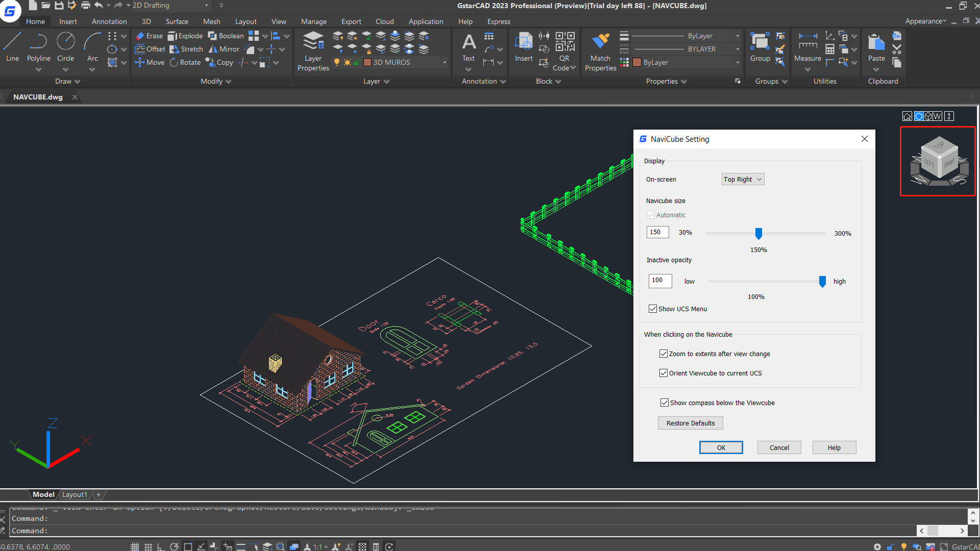
Task: Open the Annotation ribbon tab
Action: (109, 21)
